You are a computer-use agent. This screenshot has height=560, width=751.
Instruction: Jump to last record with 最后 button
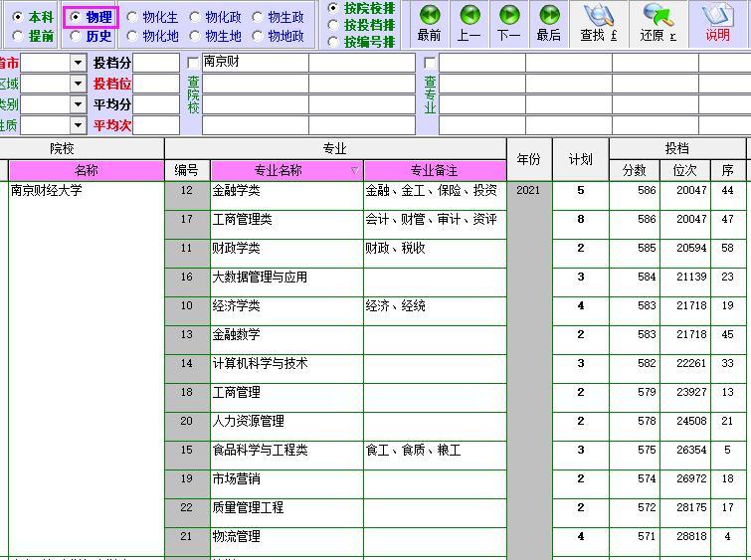(x=549, y=24)
